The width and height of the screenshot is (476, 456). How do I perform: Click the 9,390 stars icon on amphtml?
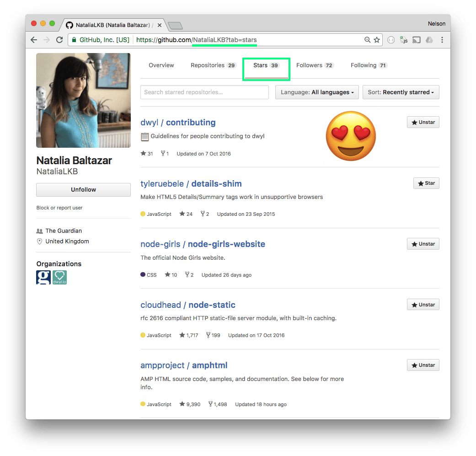tap(182, 404)
